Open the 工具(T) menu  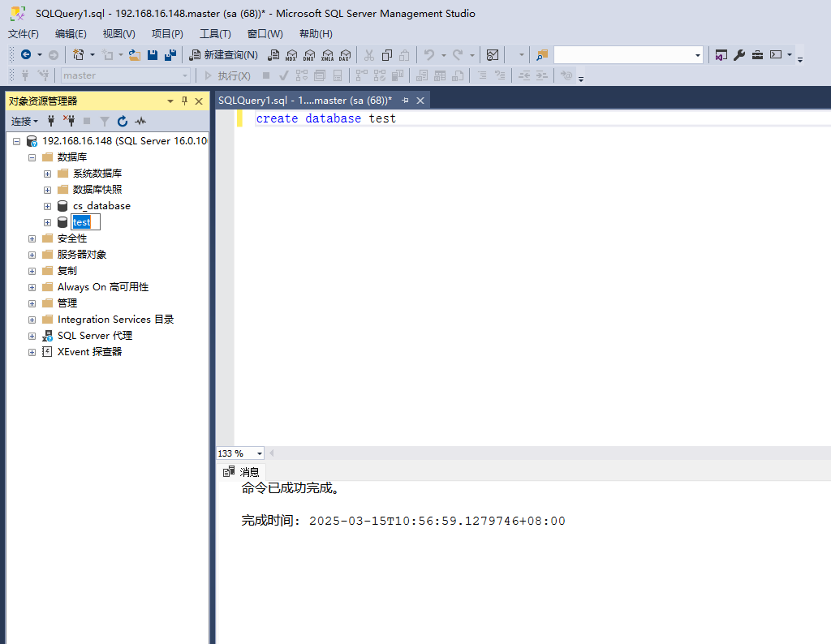(x=215, y=34)
